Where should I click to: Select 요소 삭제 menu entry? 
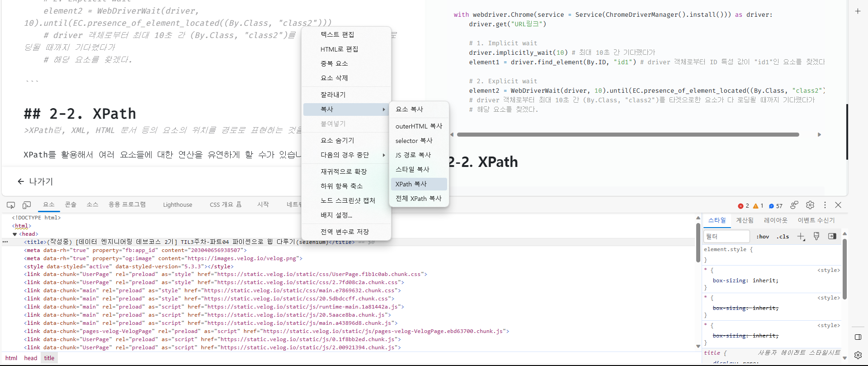point(346,78)
